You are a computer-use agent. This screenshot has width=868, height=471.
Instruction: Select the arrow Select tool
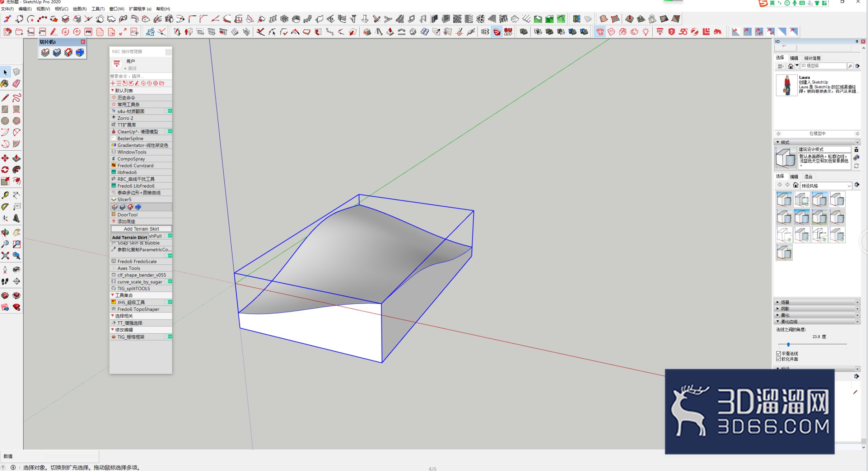(5, 72)
